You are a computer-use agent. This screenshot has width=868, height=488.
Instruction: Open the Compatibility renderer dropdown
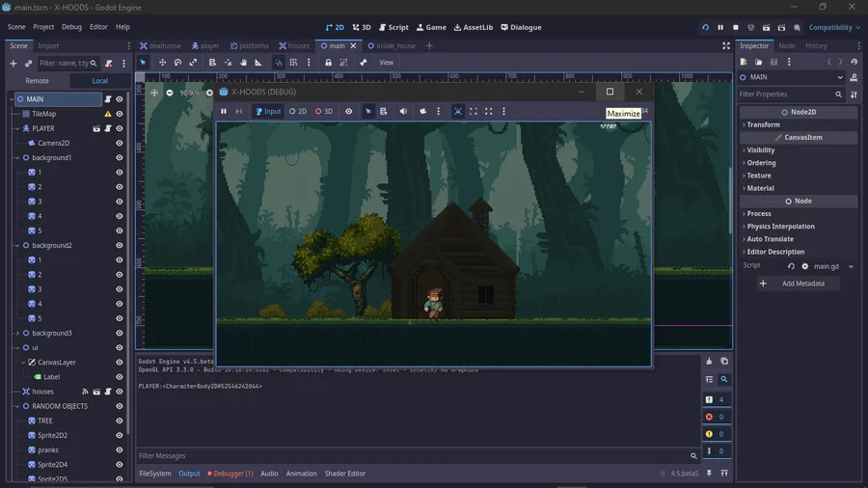coord(834,27)
